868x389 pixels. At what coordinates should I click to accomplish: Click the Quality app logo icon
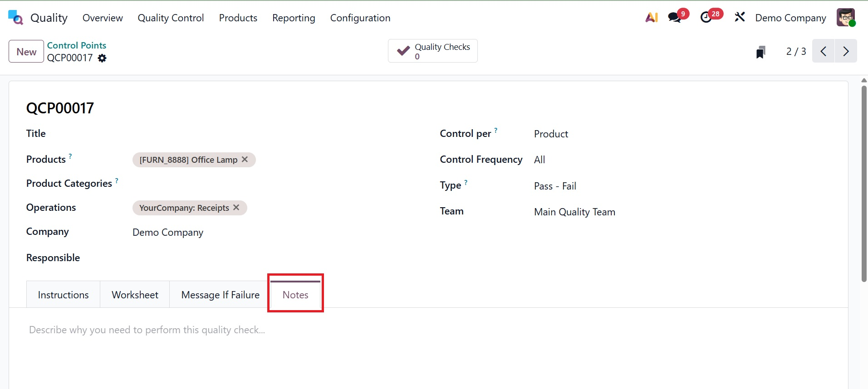(15, 18)
